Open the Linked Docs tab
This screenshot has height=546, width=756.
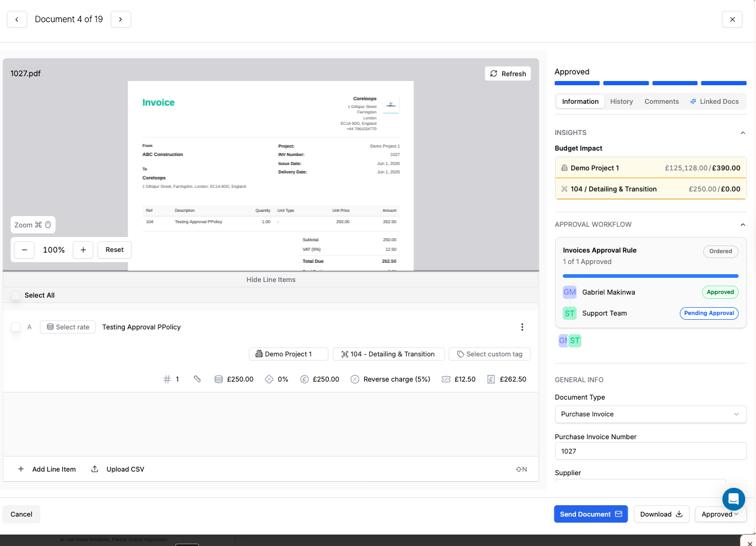715,101
